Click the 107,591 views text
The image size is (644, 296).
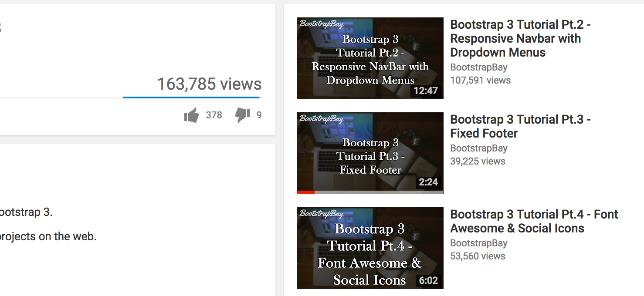click(480, 81)
